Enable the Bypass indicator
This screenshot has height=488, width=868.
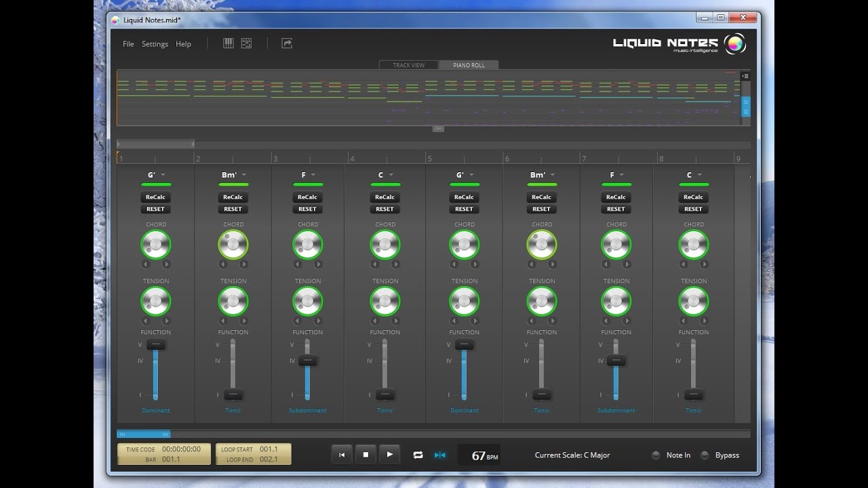(705, 455)
